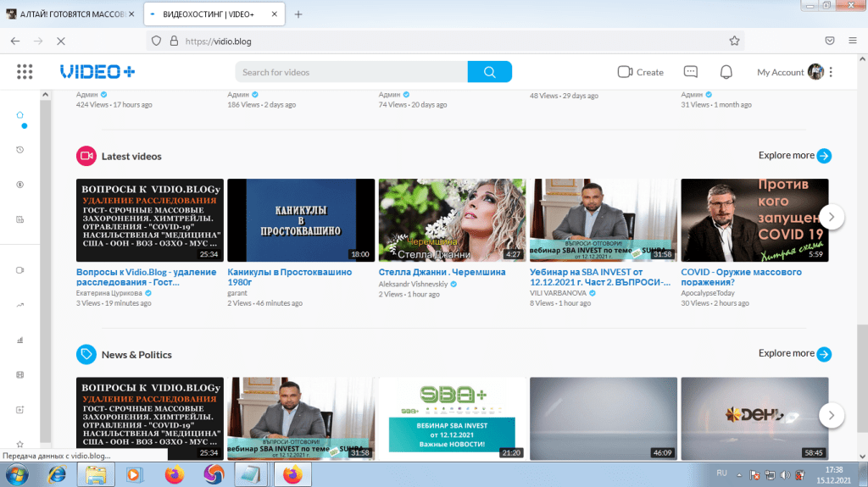Open the history clock icon in sidebar
This screenshot has width=868, height=487.
coord(20,150)
